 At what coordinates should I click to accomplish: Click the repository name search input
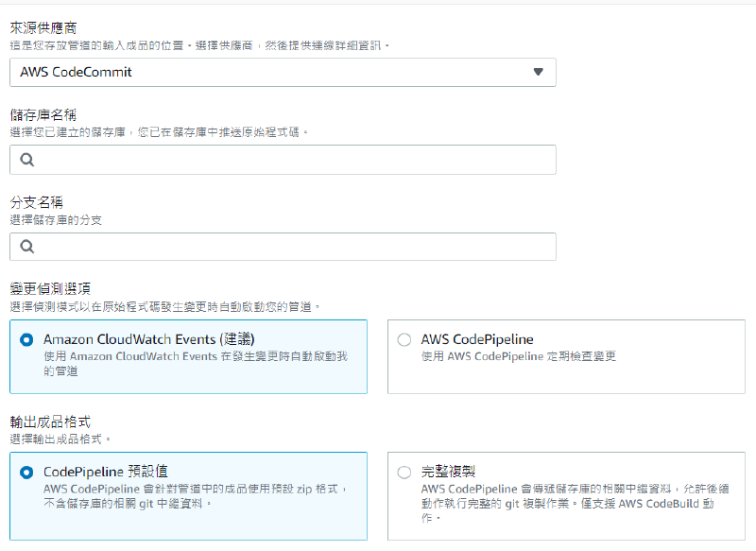click(283, 160)
